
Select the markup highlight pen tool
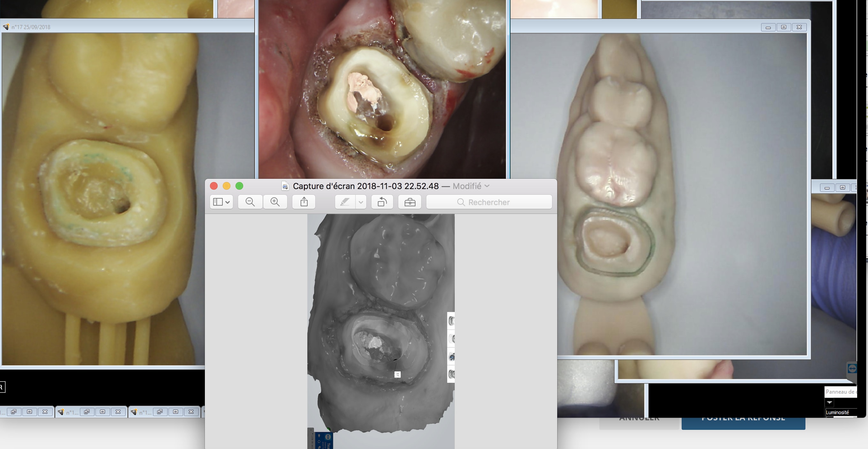(345, 202)
